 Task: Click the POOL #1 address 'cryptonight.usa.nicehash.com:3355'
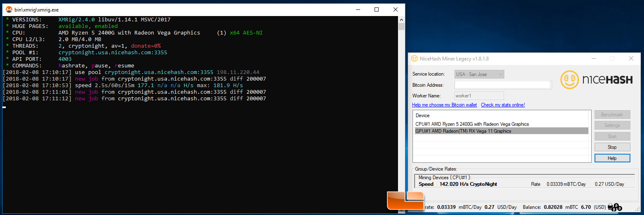pyautogui.click(x=113, y=53)
